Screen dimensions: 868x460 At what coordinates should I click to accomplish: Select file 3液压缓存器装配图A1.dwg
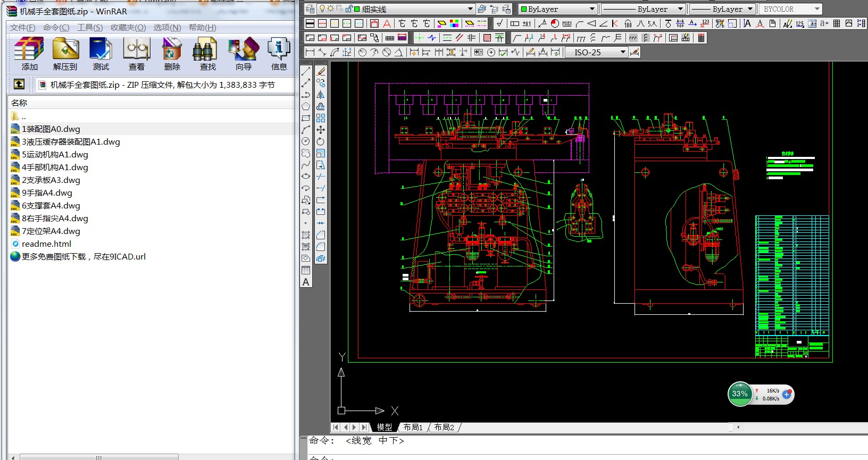point(65,141)
